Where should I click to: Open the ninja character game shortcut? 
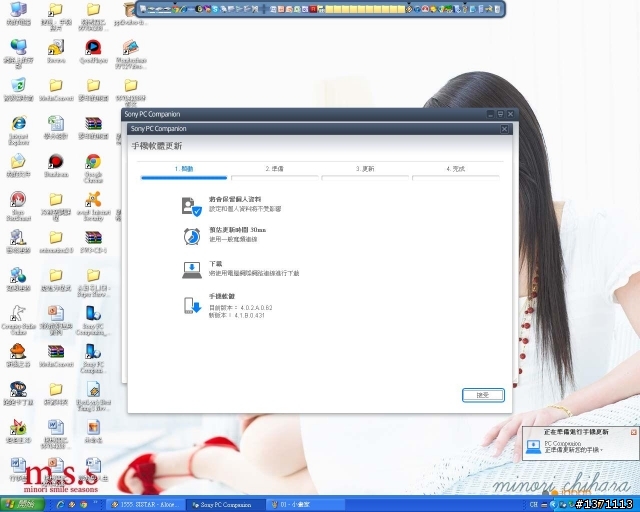click(x=18, y=394)
